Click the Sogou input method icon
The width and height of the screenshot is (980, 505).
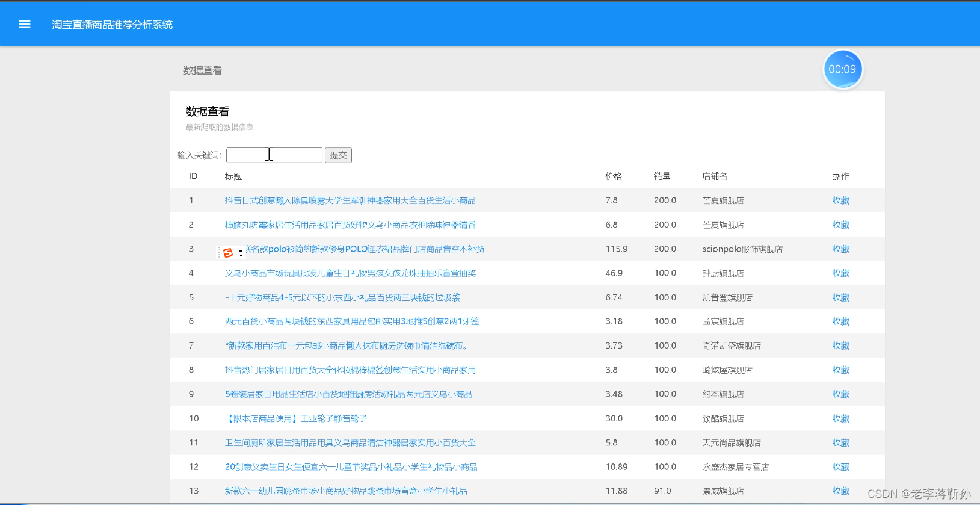[x=228, y=253]
